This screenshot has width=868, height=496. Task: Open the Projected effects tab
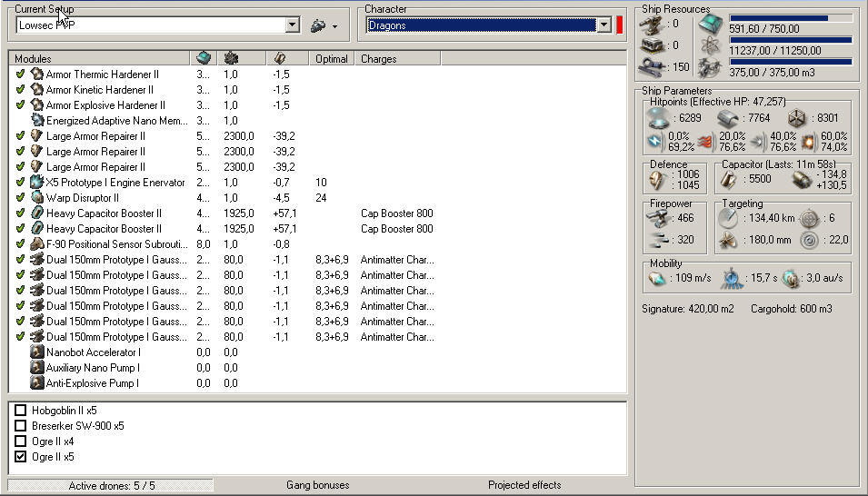click(524, 485)
